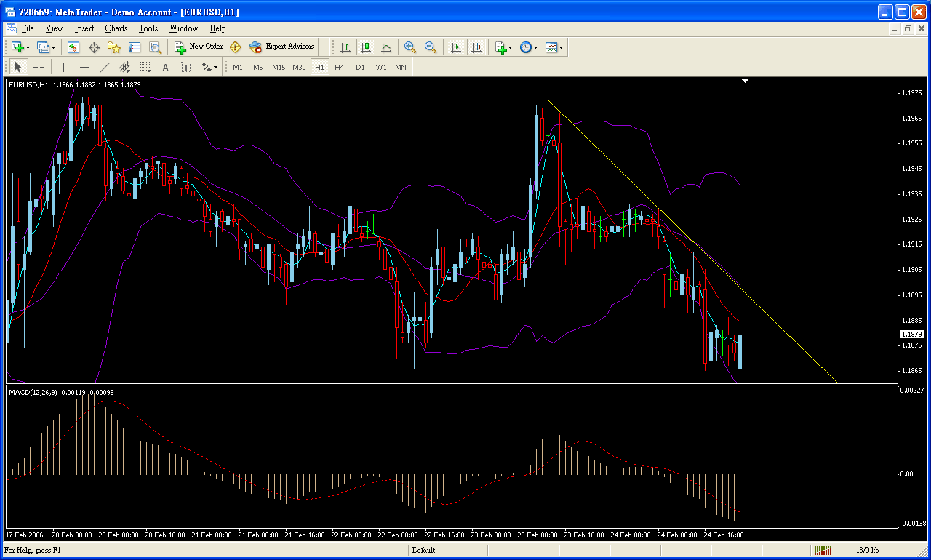Select the Text tool letter A
The width and height of the screenshot is (931, 560).
tap(165, 67)
